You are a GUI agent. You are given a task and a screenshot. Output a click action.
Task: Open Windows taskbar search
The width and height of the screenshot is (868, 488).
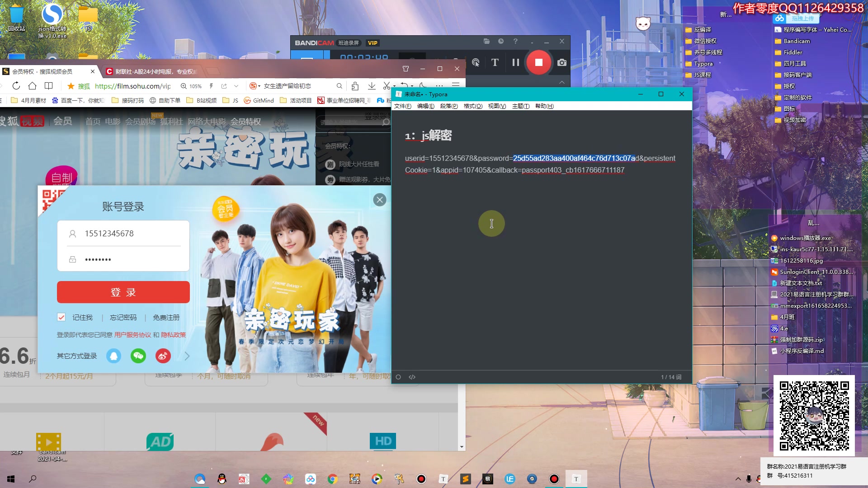coord(33,479)
